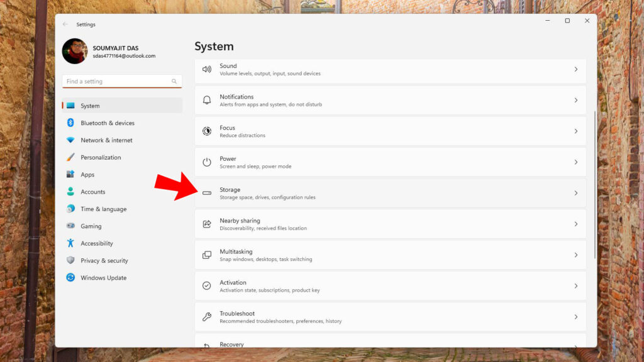644x362 pixels.
Task: Click the Activation checkmark icon
Action: [206, 286]
